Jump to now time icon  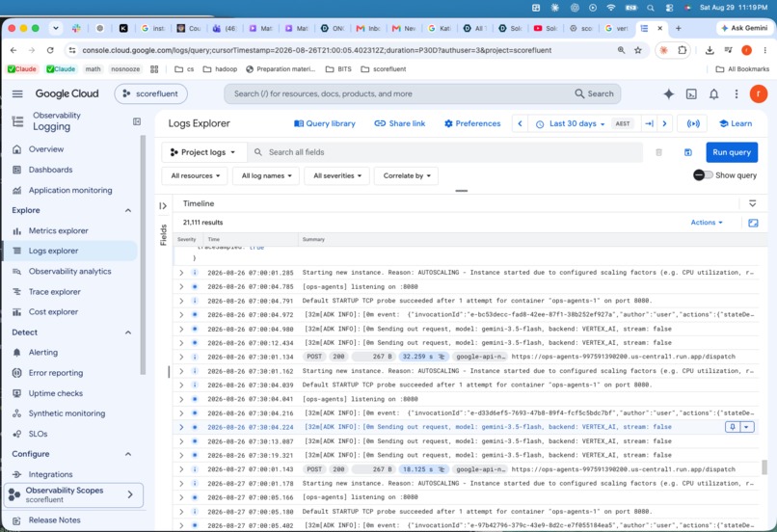[649, 123]
